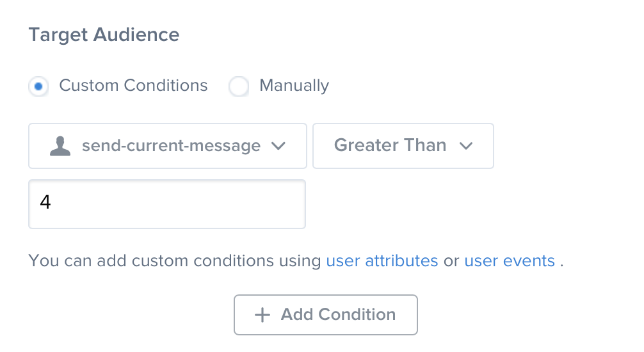This screenshot has height=352, width=644.
Task: Click the Target Audience heading
Action: pyautogui.click(x=104, y=35)
